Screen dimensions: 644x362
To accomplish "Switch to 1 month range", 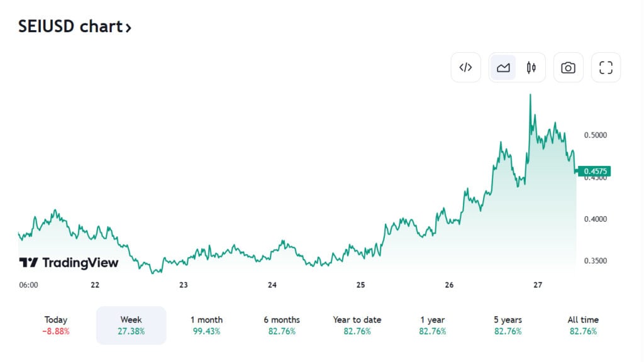I will (206, 325).
